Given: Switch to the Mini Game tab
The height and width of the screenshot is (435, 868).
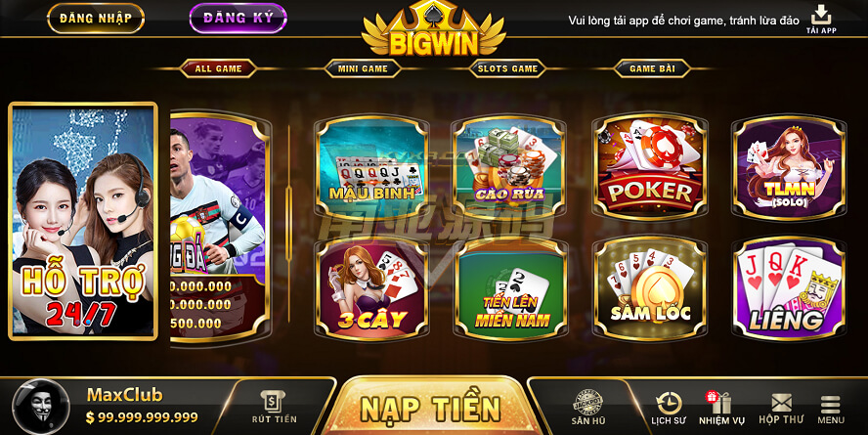Looking at the screenshot, I should pos(363,68).
